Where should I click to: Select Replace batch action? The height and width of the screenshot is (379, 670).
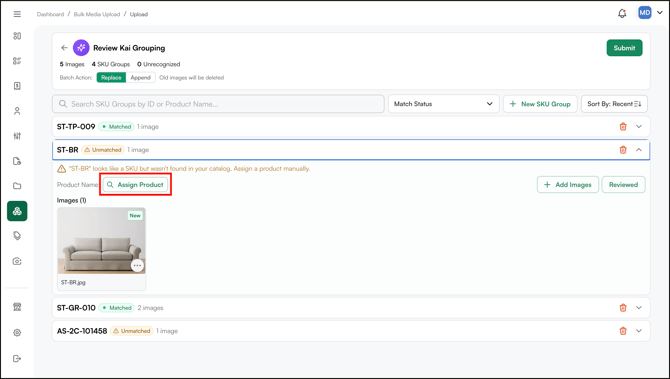point(111,77)
